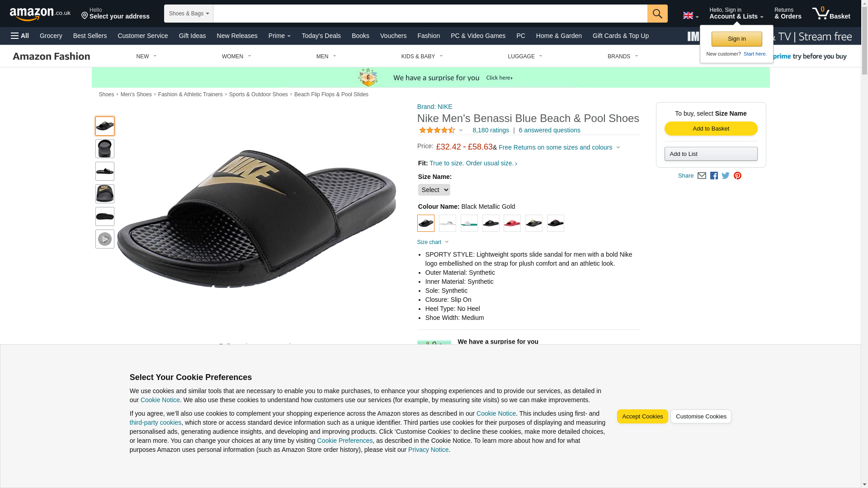Share via the Pinterest icon

tap(737, 176)
